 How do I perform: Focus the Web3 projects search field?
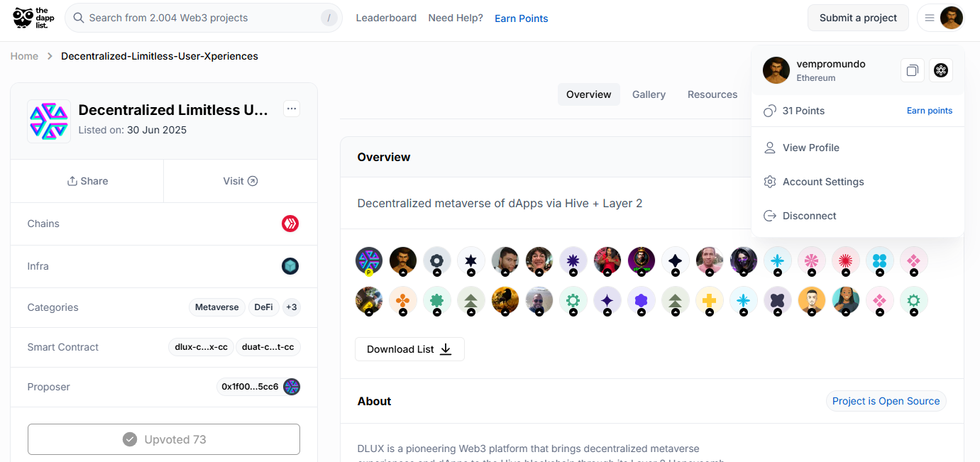pyautogui.click(x=204, y=18)
